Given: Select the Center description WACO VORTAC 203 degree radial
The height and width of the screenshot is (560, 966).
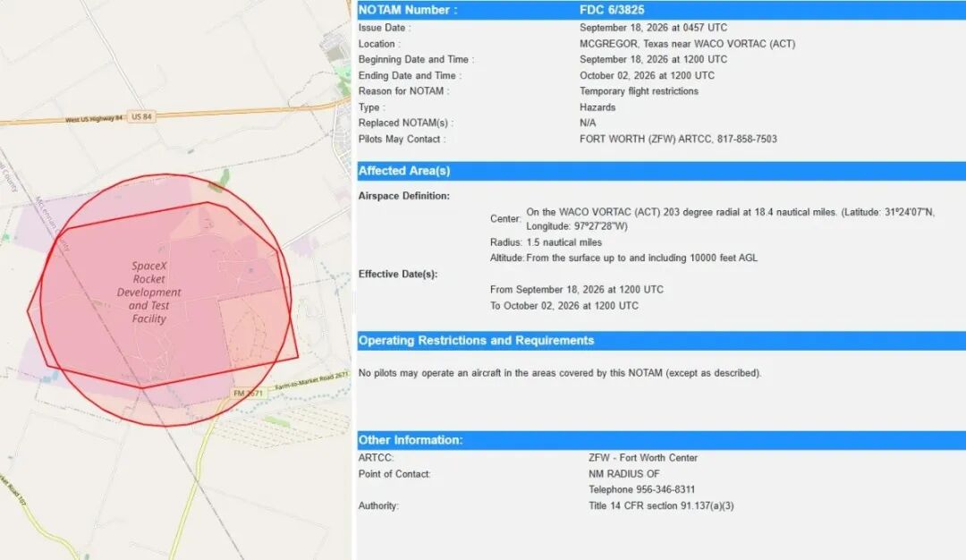Looking at the screenshot, I should coord(730,218).
